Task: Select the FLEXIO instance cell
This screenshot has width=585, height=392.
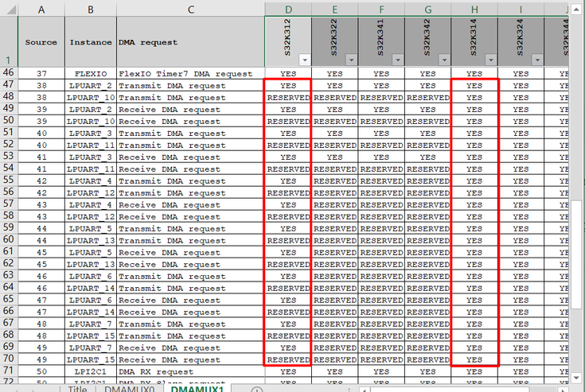Action: 91,73
